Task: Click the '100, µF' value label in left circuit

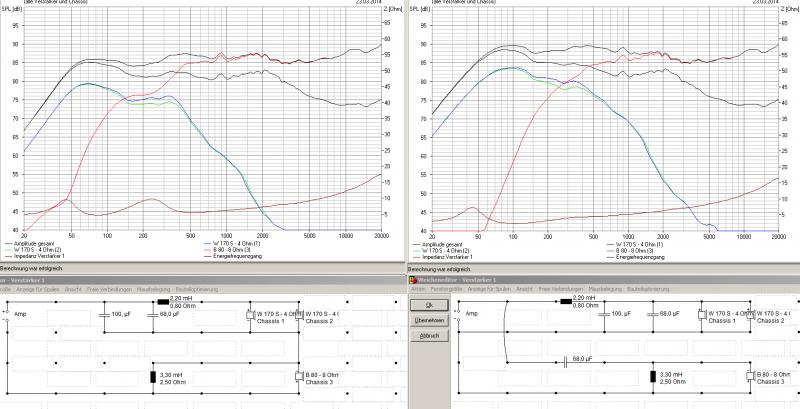Action: pos(121,315)
